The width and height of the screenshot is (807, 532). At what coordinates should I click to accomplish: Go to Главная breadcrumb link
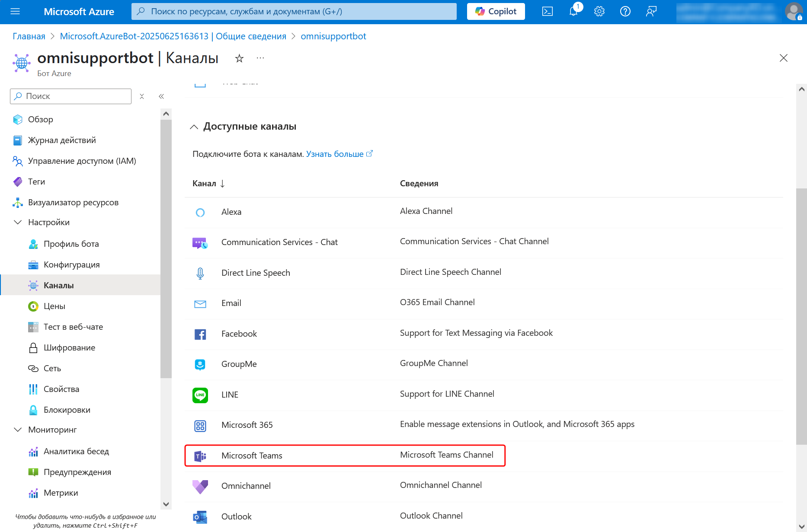[29, 36]
